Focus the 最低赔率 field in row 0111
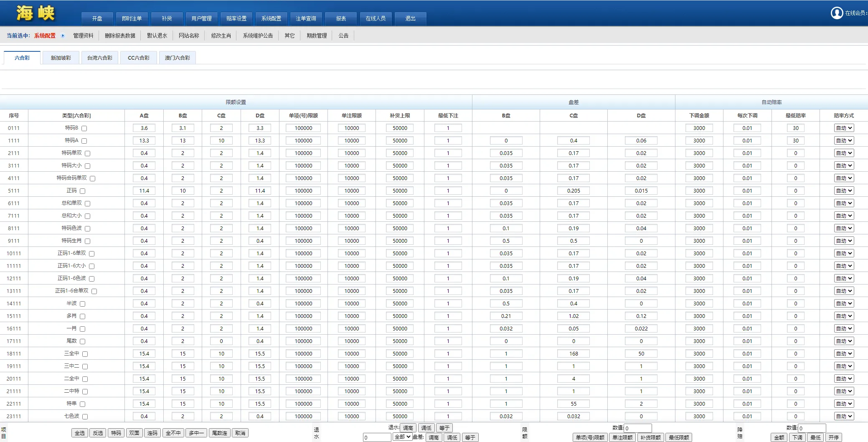Viewport: 868px width, 442px height. [x=795, y=128]
